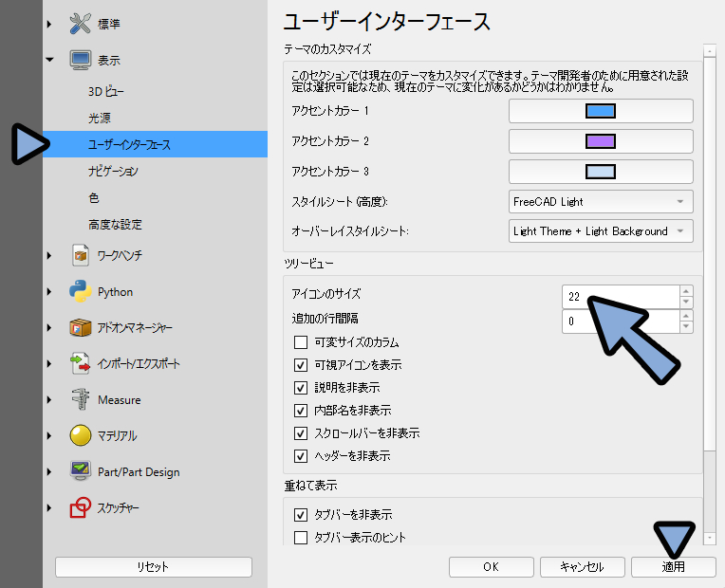Click the アドオンマネージャー box icon

81,327
